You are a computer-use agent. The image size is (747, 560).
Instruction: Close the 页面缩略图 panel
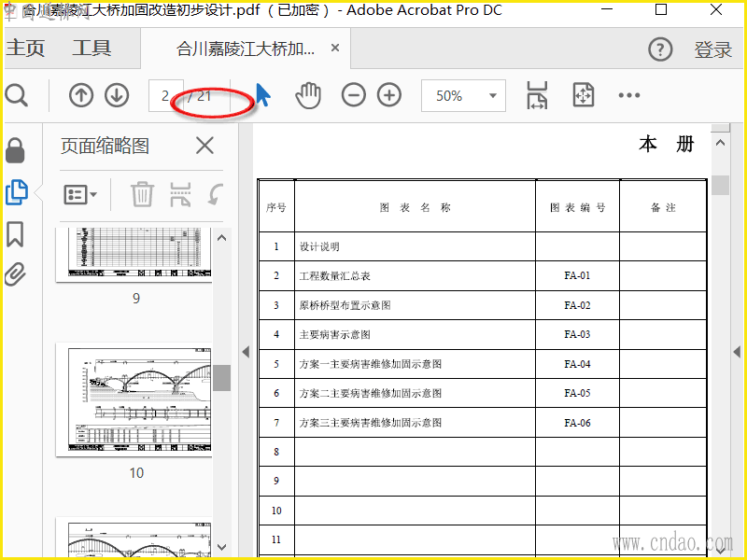click(204, 146)
